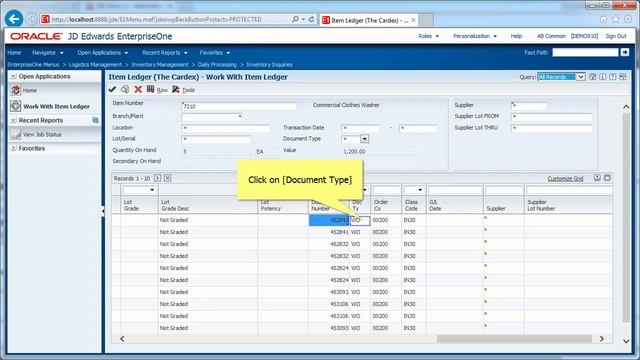Click the grid scroll right arrow
Screen dimensions: 640x360
602,339
